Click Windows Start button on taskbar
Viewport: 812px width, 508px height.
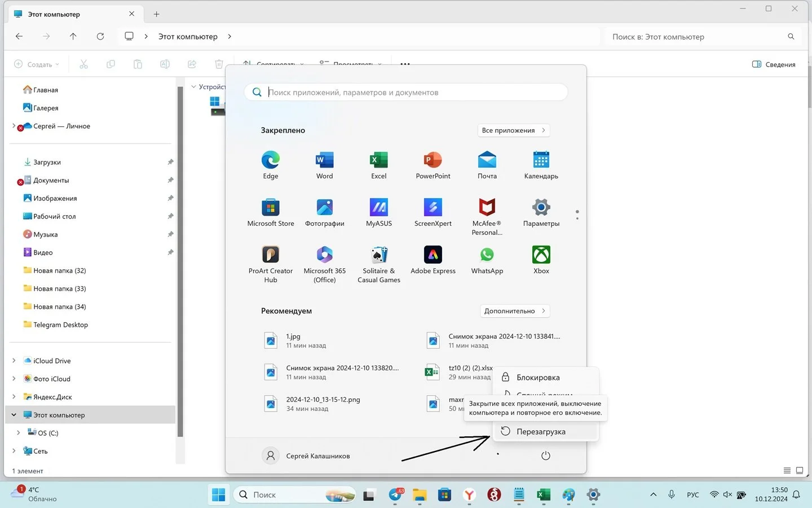point(218,495)
